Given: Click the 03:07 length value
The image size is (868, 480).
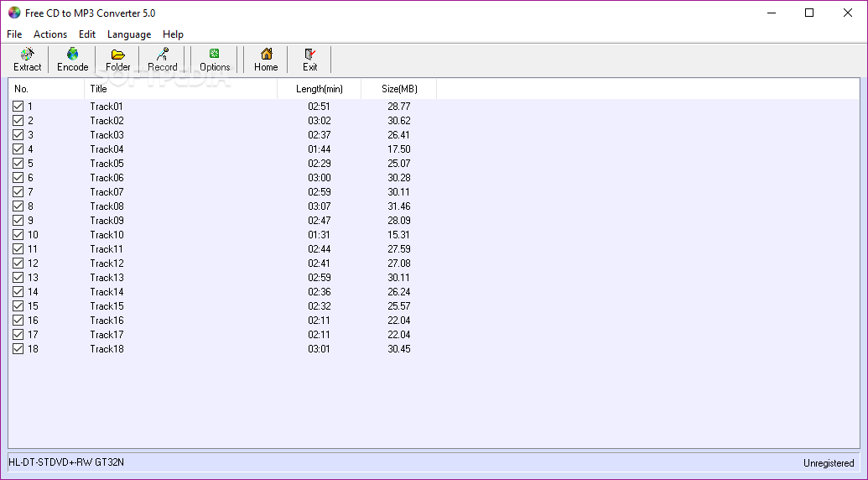Looking at the screenshot, I should pos(320,206).
